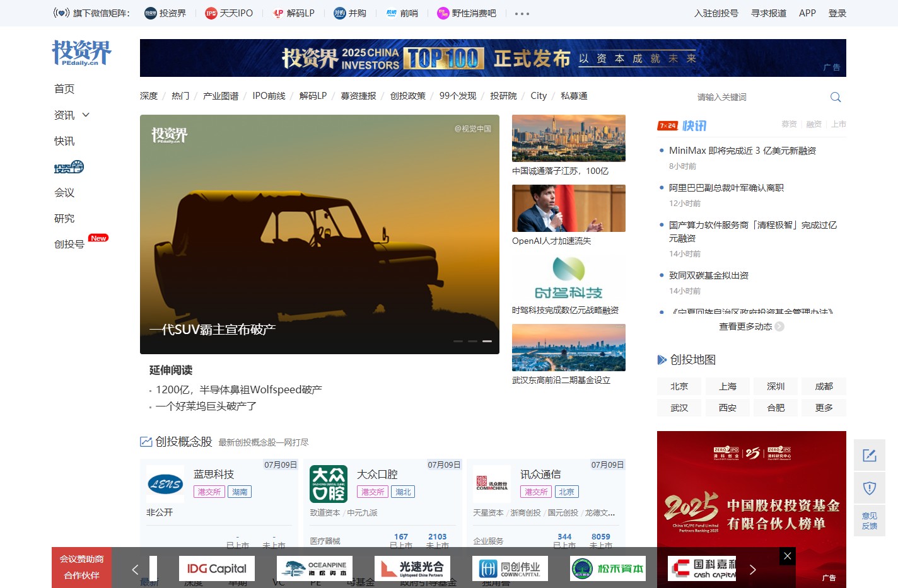Viewport: 898px width, 588px height.
Task: Open the 天天IPO WeChat account icon
Action: 211,13
